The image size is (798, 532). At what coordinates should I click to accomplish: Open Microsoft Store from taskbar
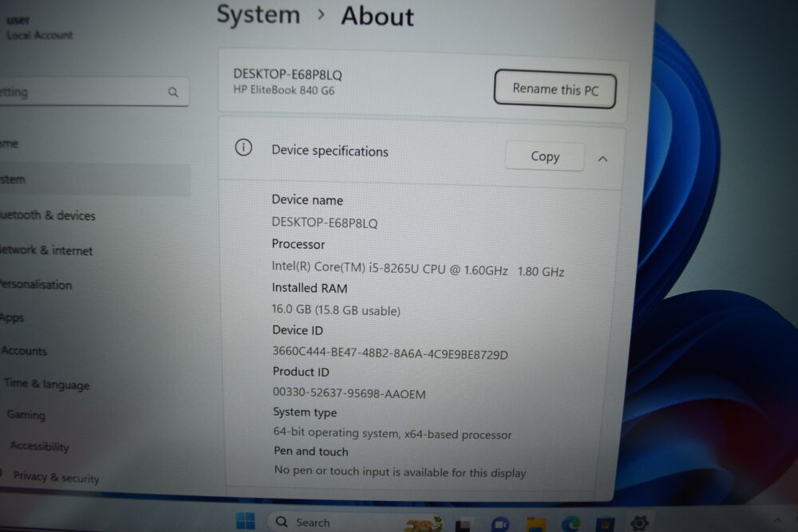click(605, 524)
